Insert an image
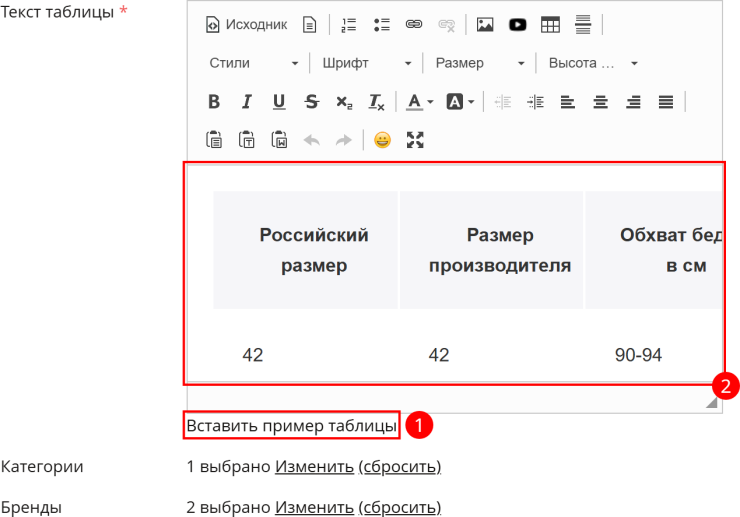Viewport: 740px width, 517px height. tap(485, 25)
